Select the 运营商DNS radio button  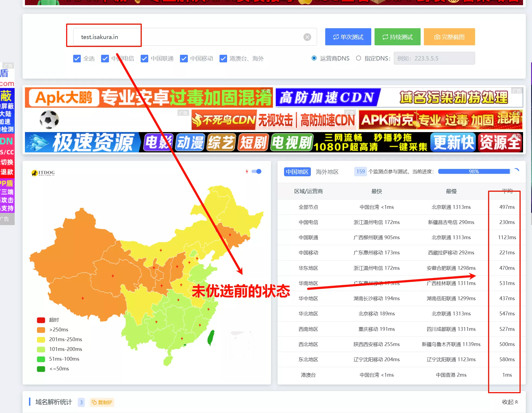click(x=314, y=58)
